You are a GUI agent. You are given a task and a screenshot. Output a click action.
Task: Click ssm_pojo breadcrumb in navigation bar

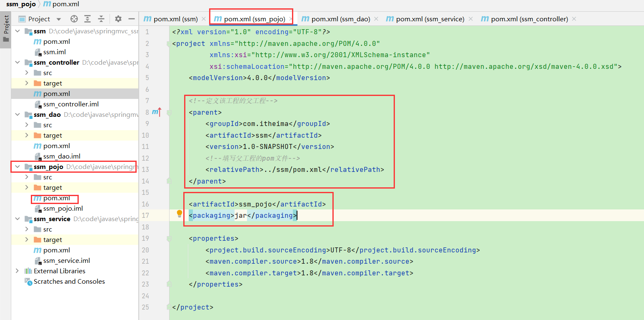point(21,4)
